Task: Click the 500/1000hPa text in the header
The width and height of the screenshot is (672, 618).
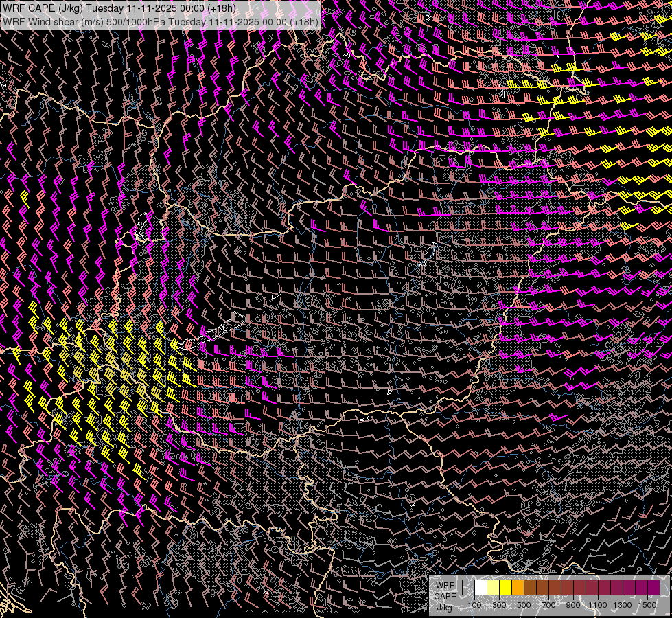Action: pyautogui.click(x=136, y=21)
